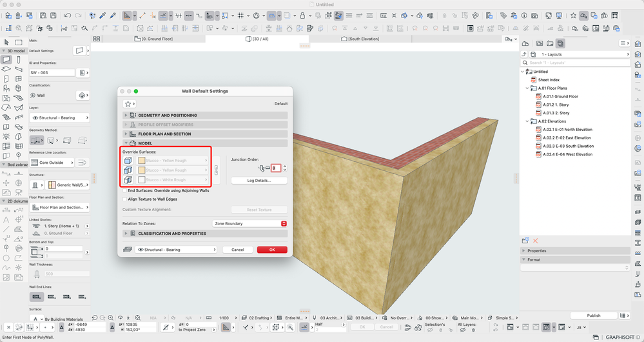The image size is (644, 342).
Task: Toggle the Structural - Bearing layer dropdown in the left Info Box
Action: (x=59, y=118)
